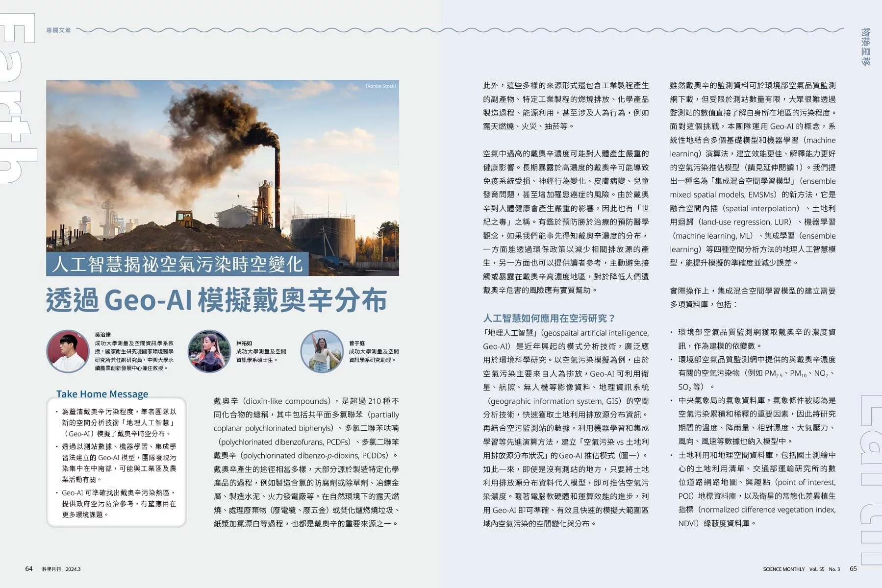Click the paragraph starting 實際操作上
Screen dimensions: 882x588
(x=753, y=297)
